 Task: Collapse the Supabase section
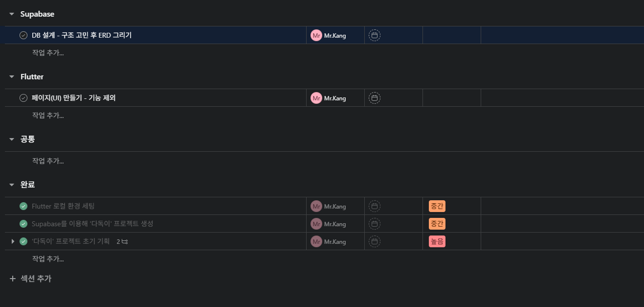[x=12, y=14]
